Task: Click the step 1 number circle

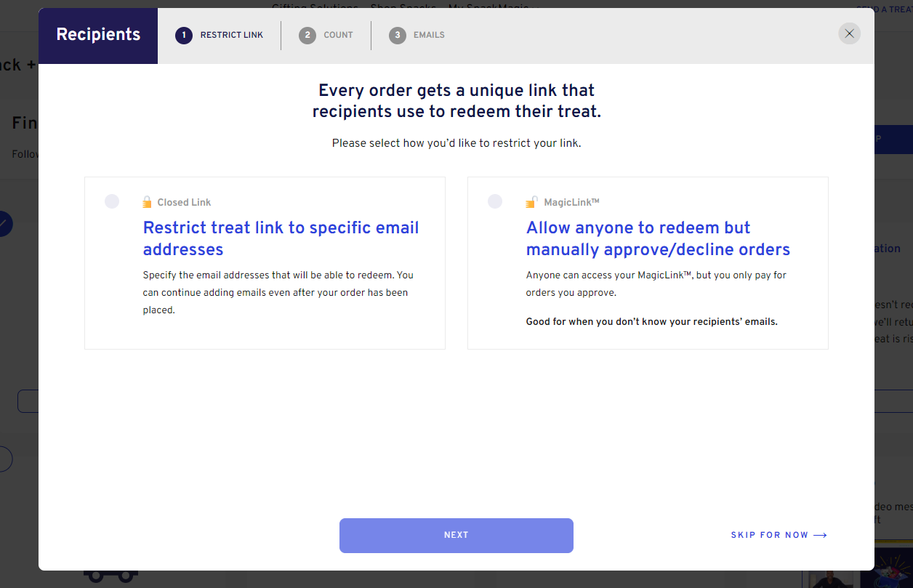Action: [184, 35]
